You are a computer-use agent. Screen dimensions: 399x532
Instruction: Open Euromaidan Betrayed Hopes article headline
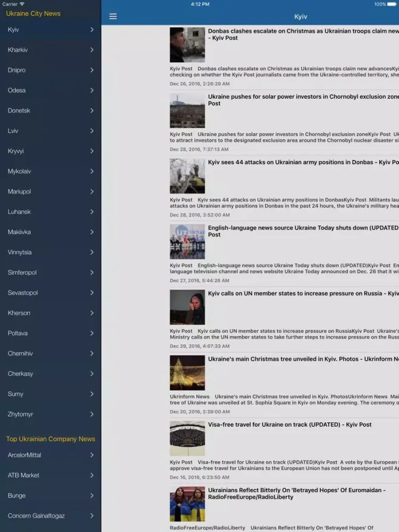tap(296, 493)
